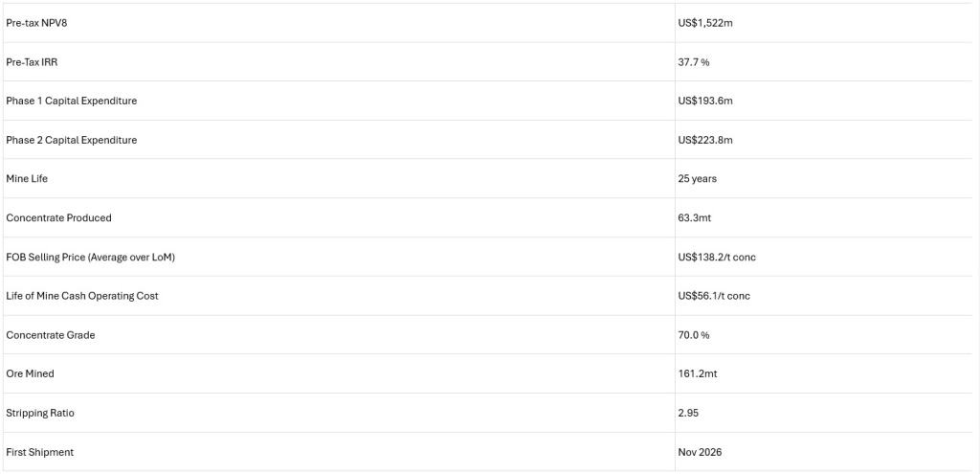Click Phase 1 Capital Expenditure label

pos(71,101)
